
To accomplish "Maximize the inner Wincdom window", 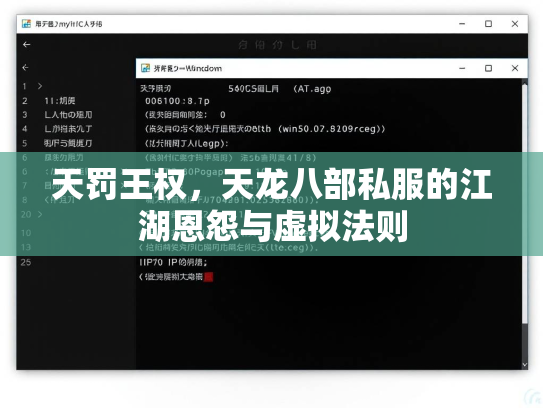I will click(488, 68).
